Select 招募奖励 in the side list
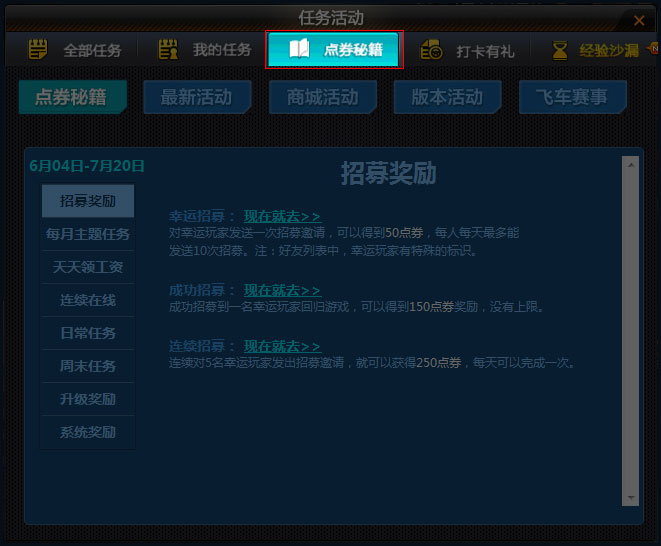Image resolution: width=661 pixels, height=546 pixels. pyautogui.click(x=88, y=201)
